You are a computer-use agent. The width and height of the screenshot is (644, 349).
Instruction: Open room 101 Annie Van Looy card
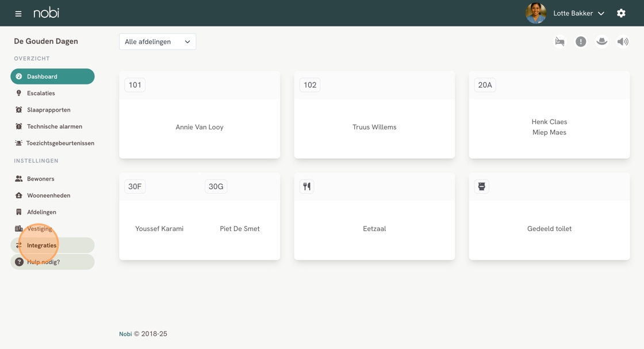click(x=200, y=127)
